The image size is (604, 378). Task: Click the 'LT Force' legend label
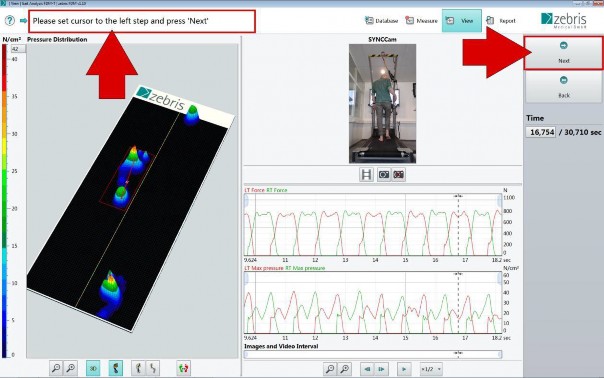pyautogui.click(x=254, y=190)
